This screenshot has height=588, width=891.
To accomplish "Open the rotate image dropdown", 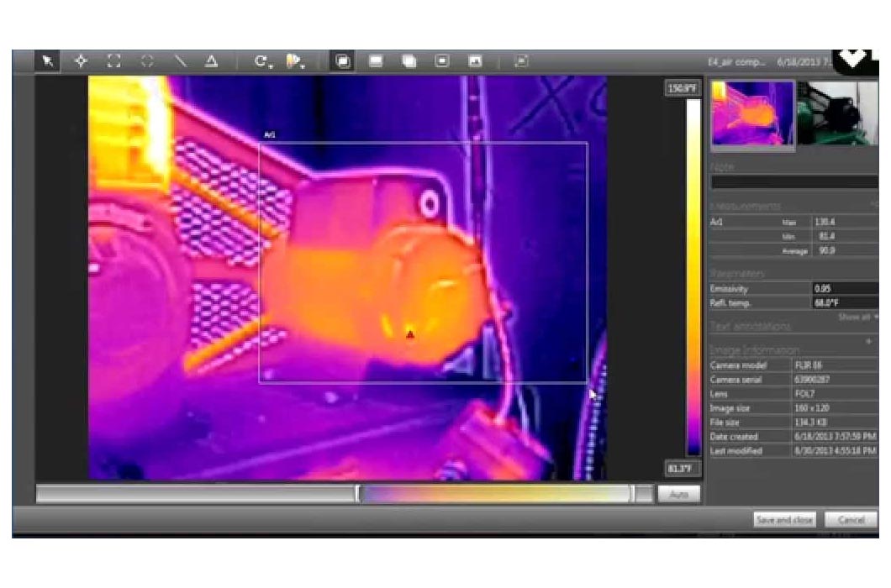I will coord(264,61).
